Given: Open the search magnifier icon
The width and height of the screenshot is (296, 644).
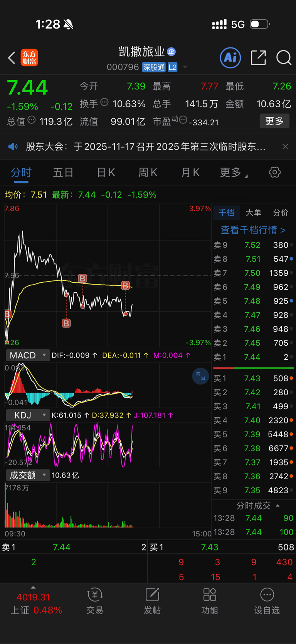Looking at the screenshot, I should (x=284, y=58).
